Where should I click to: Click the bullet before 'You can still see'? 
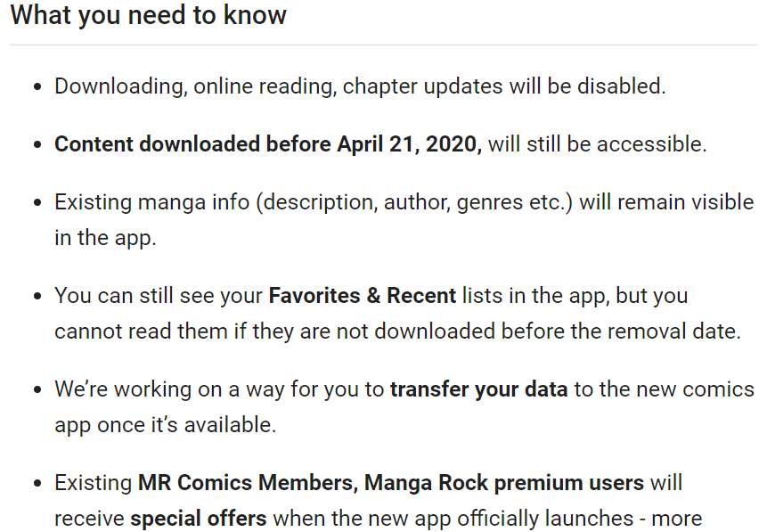37,296
